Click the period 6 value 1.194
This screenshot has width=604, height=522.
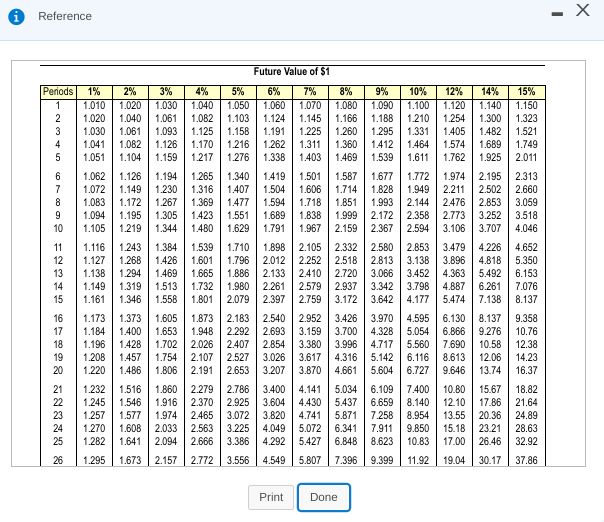click(166, 176)
